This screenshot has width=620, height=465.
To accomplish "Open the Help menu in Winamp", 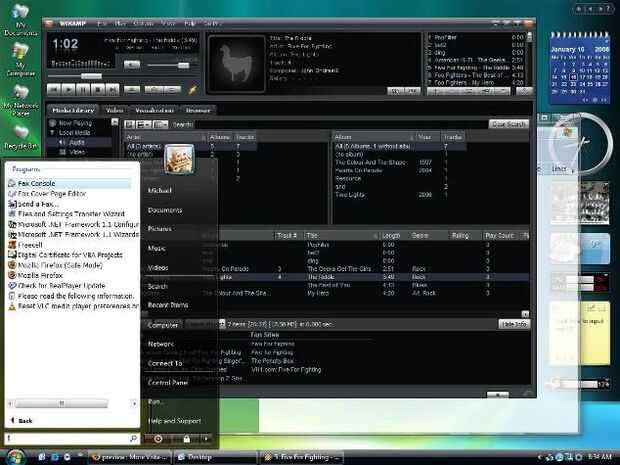I will coord(190,24).
